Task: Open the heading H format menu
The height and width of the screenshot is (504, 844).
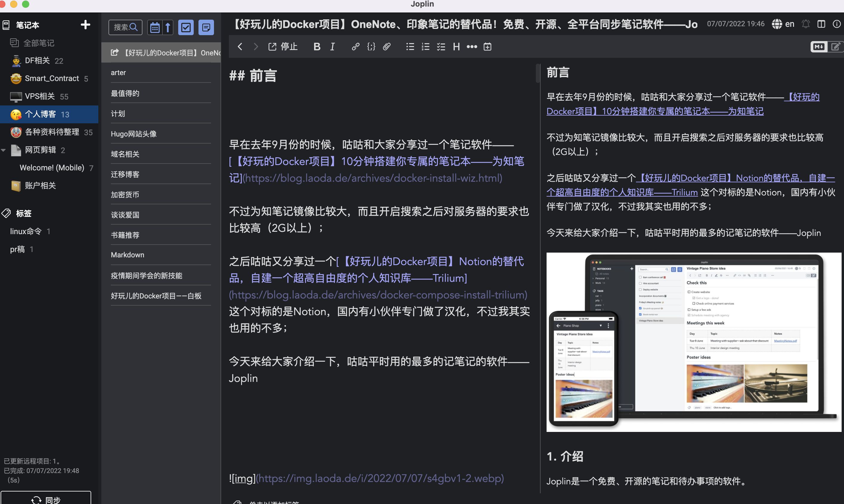Action: point(456,46)
